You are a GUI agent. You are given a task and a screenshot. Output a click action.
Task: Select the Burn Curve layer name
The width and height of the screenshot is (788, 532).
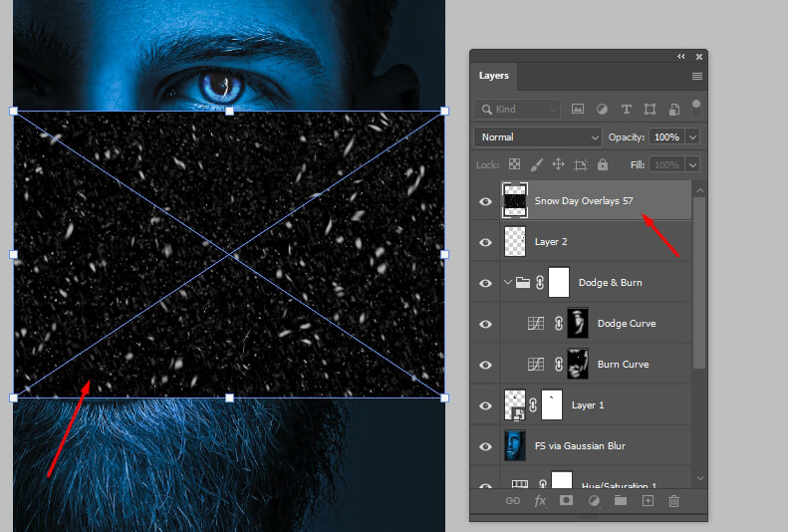pos(623,364)
